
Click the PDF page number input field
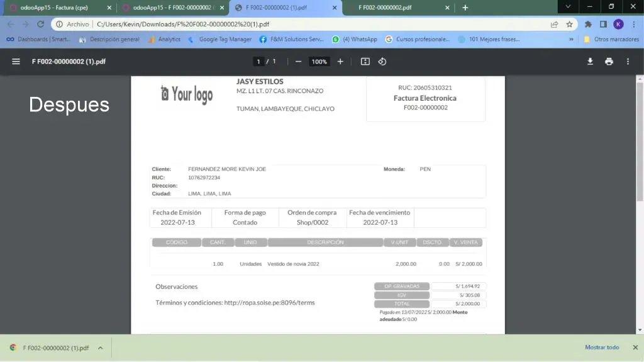tap(258, 62)
